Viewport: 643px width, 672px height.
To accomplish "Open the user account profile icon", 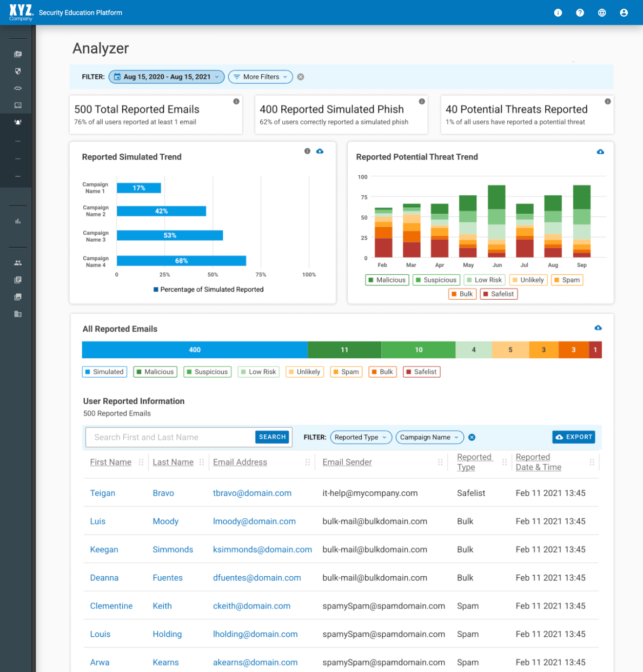I will [x=624, y=12].
